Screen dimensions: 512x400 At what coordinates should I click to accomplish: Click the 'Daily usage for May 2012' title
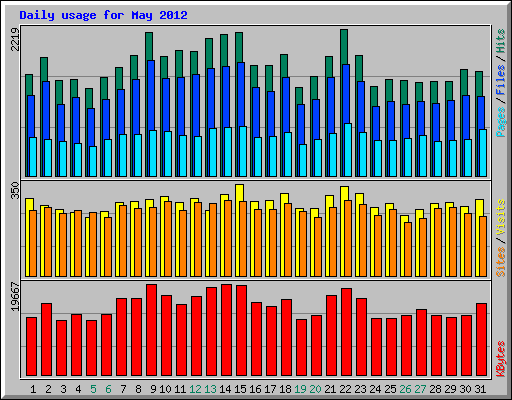(x=103, y=15)
